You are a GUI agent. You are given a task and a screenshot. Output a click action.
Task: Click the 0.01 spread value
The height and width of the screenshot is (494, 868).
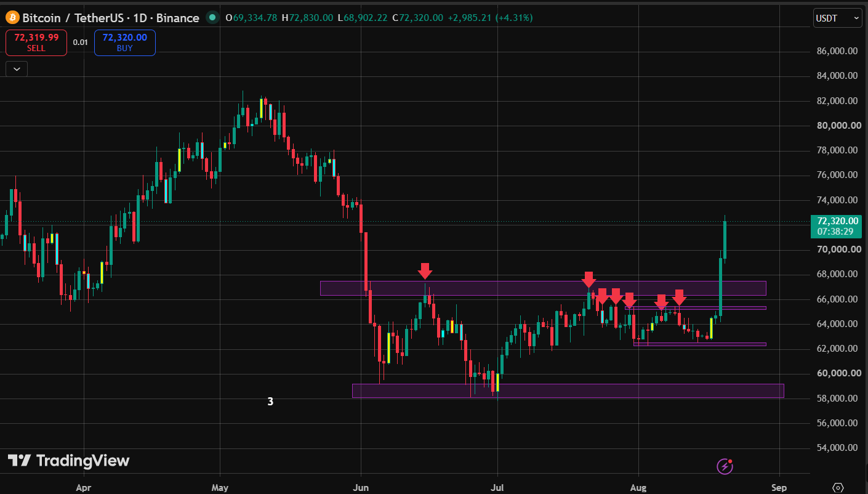[x=80, y=43]
